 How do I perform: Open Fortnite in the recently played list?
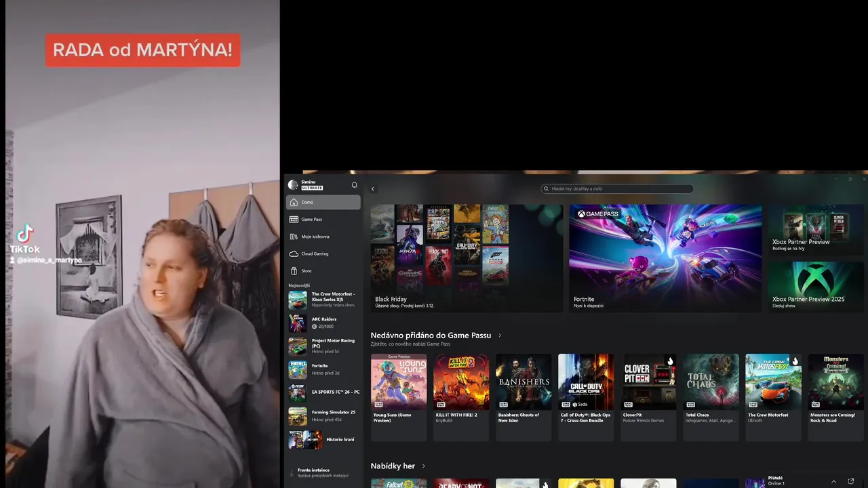pos(323,369)
